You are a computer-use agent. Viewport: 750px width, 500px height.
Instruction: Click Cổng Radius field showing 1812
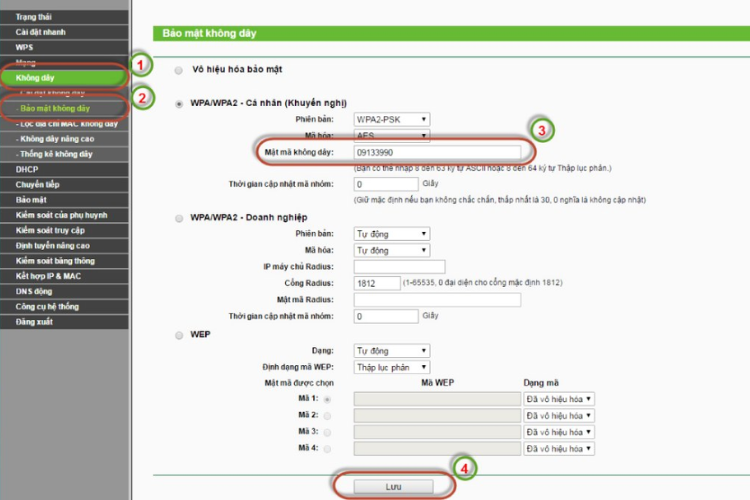(x=377, y=283)
